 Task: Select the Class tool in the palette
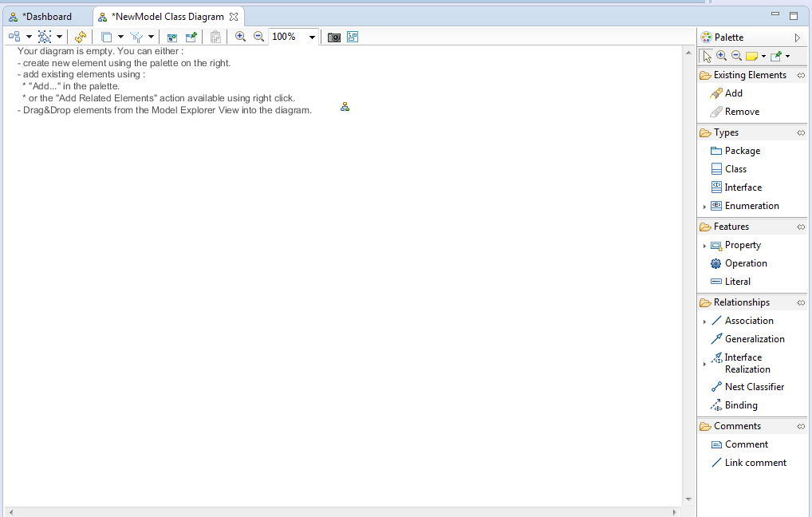(x=735, y=169)
